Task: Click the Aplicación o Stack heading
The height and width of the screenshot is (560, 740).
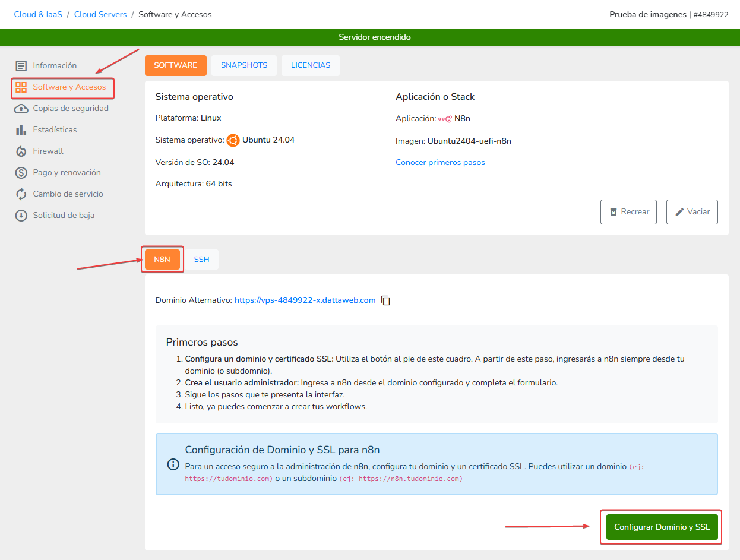Action: (435, 97)
